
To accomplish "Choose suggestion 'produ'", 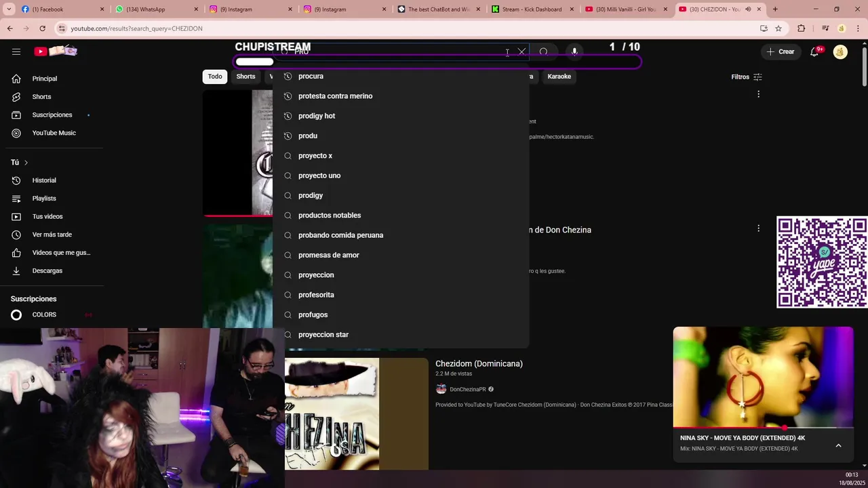I will pos(401,136).
